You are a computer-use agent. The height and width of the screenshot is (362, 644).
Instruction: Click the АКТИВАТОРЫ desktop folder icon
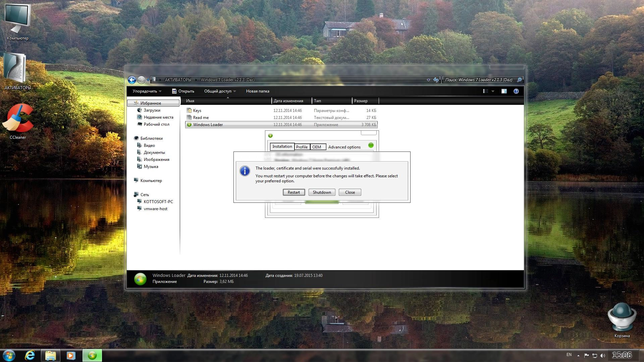18,71
